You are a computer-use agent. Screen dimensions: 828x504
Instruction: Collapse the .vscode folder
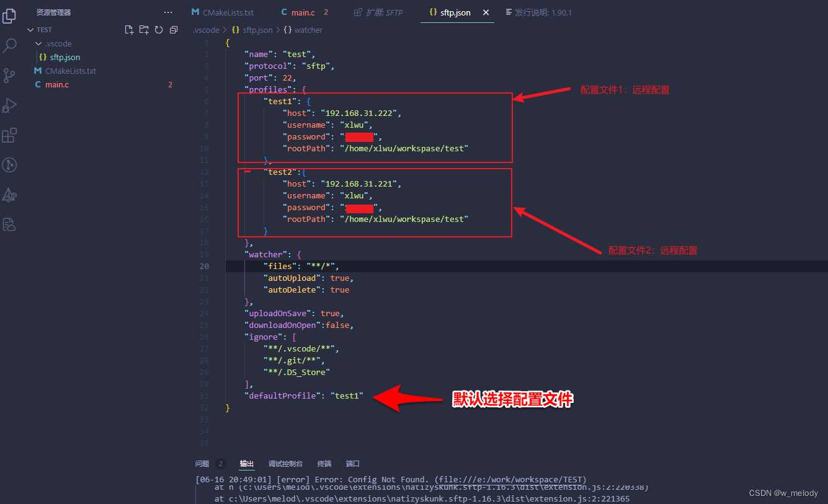37,43
